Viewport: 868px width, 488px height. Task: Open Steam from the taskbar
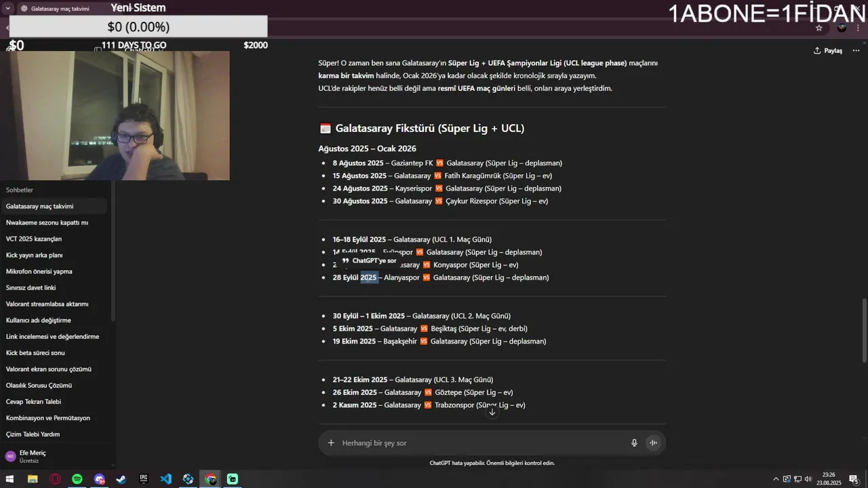click(121, 479)
